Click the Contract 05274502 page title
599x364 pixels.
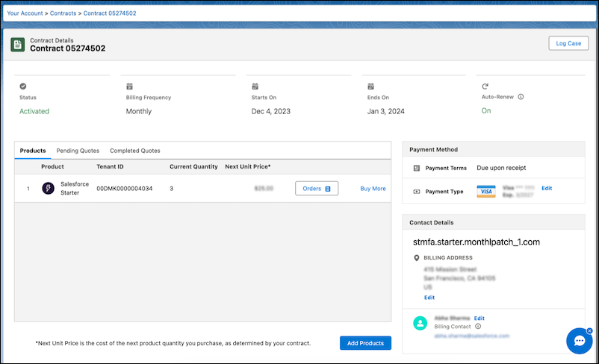(x=68, y=48)
